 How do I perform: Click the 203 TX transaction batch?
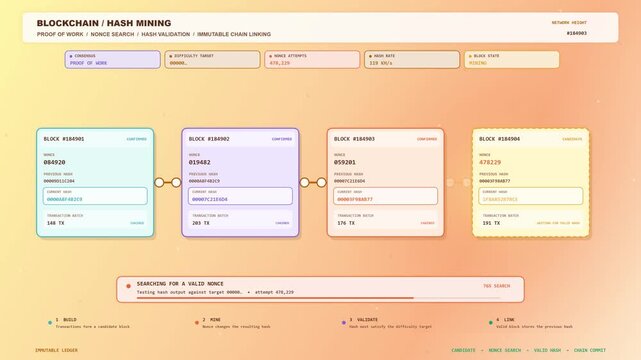pos(240,220)
